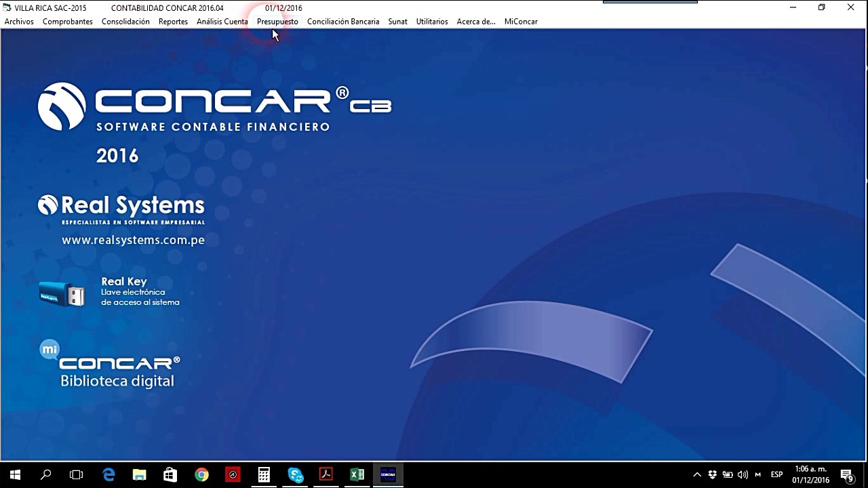Screen dimensions: 868x488
Task: Open Task View in taskbar
Action: (x=76, y=474)
